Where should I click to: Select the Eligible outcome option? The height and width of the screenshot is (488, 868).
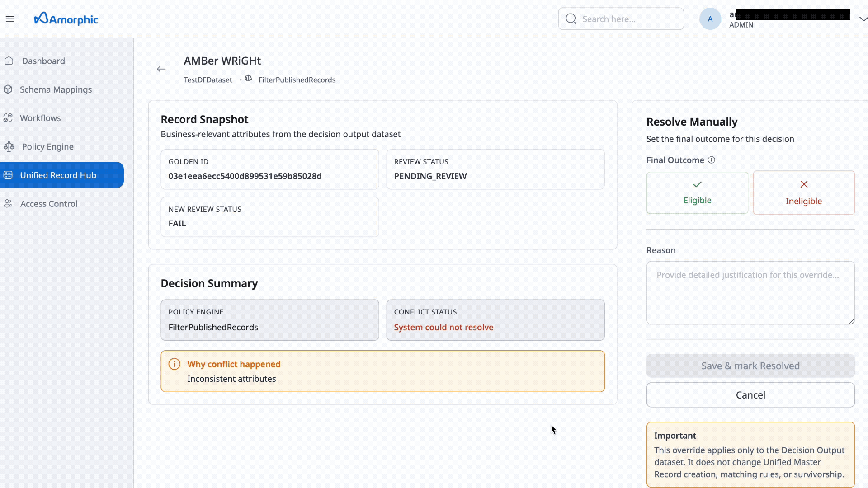tap(697, 192)
